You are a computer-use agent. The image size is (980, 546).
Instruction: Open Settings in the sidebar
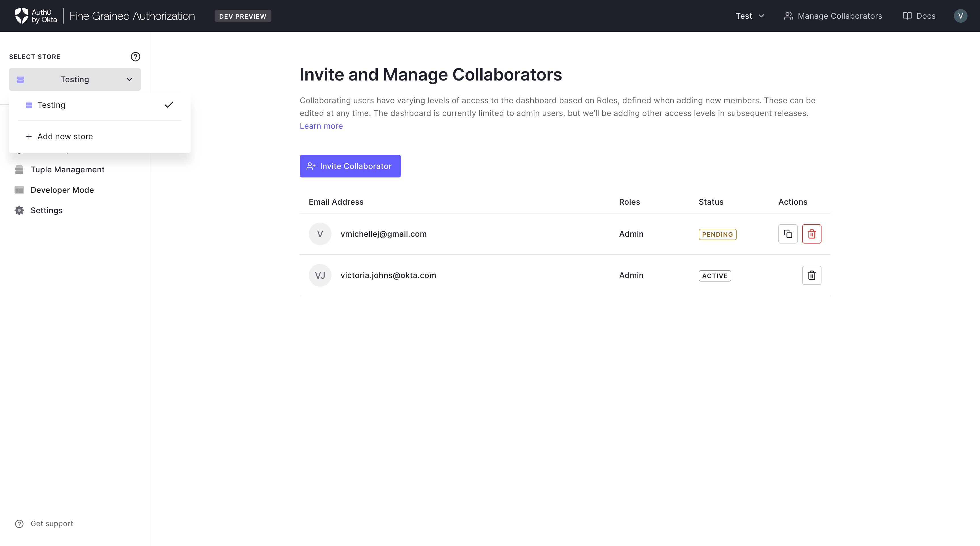point(47,211)
